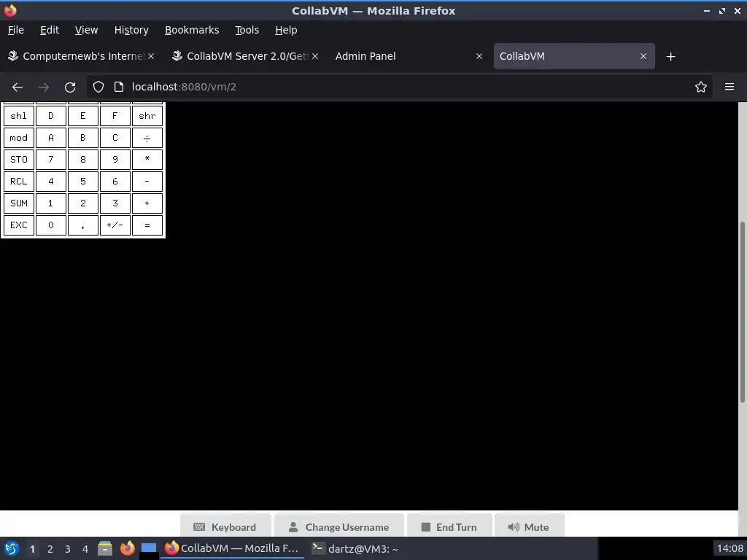Open the shield tracking protection icon
Image resolution: width=747 pixels, height=560 pixels.
(x=98, y=87)
